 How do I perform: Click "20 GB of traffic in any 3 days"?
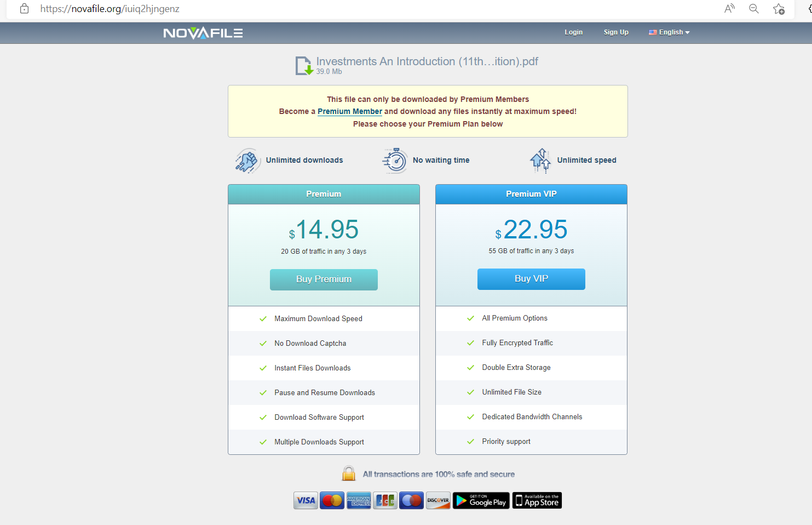click(324, 252)
